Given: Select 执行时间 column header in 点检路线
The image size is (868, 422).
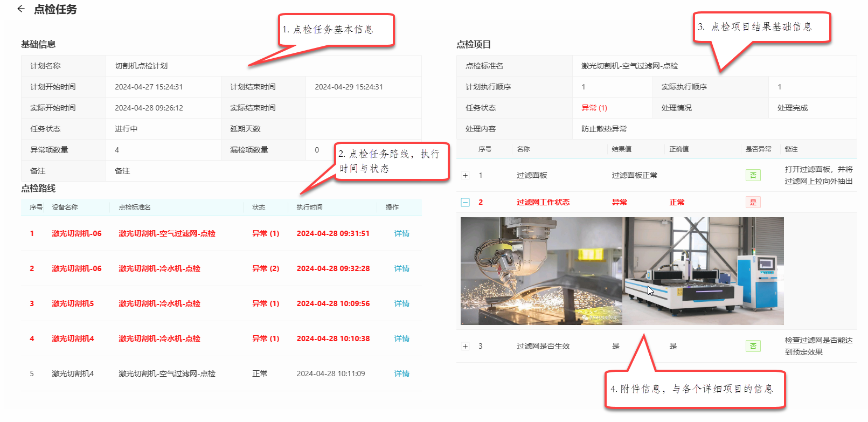Looking at the screenshot, I should coord(309,207).
